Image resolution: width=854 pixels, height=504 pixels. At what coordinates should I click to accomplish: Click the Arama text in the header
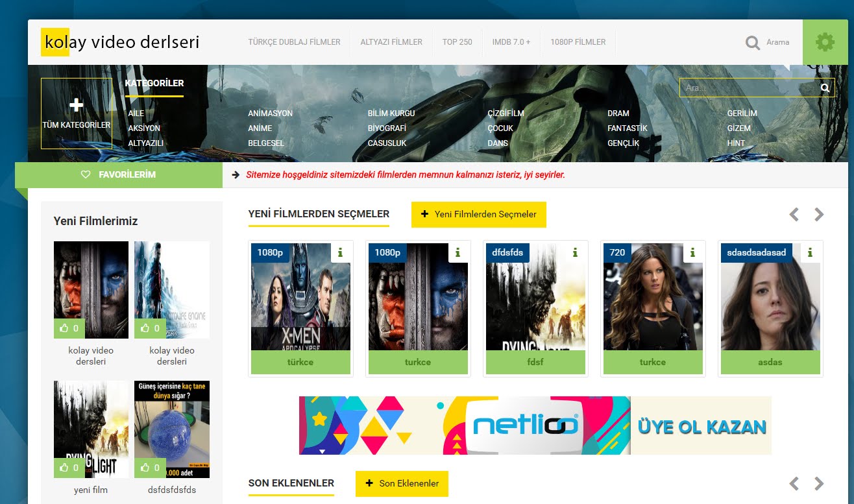tap(778, 42)
